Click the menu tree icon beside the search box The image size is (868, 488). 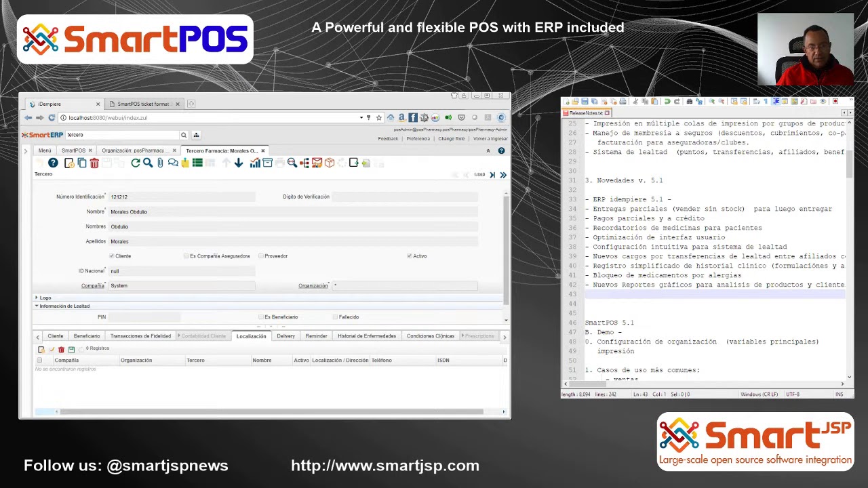tap(196, 135)
